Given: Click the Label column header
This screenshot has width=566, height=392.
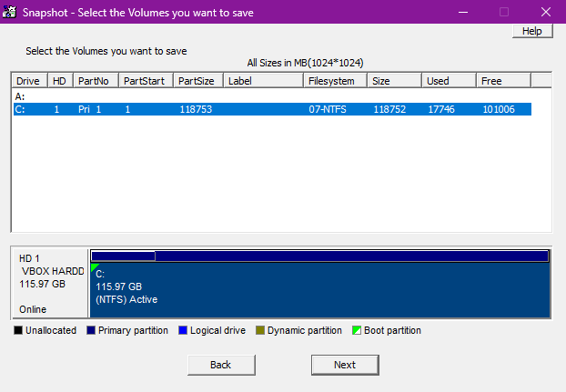Looking at the screenshot, I should coord(264,81).
